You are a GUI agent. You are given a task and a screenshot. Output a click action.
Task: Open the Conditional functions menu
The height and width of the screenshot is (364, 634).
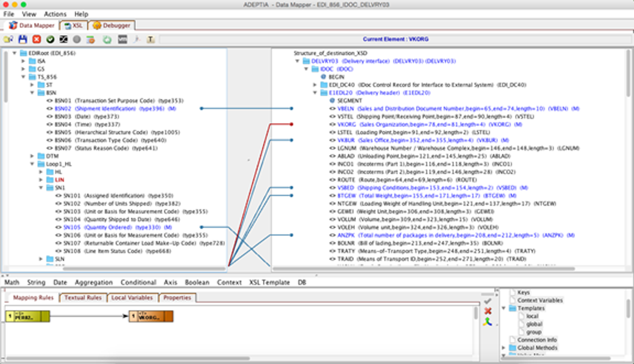[x=138, y=282]
